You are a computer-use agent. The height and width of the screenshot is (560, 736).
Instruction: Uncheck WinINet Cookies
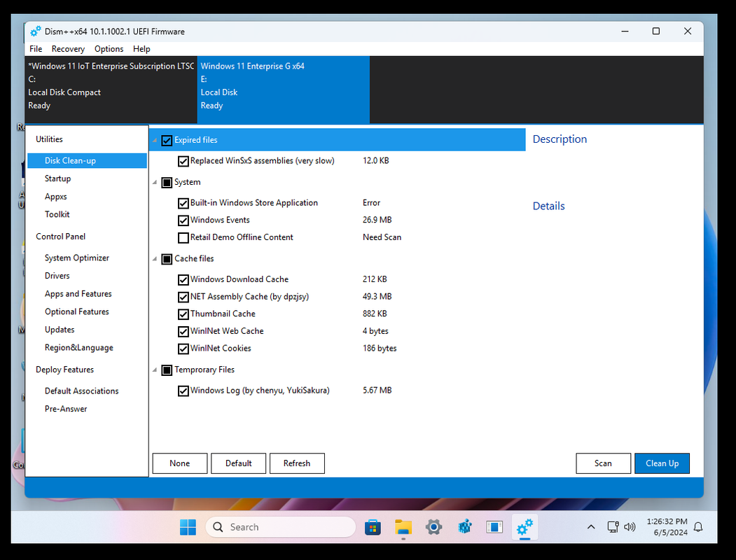[183, 349]
